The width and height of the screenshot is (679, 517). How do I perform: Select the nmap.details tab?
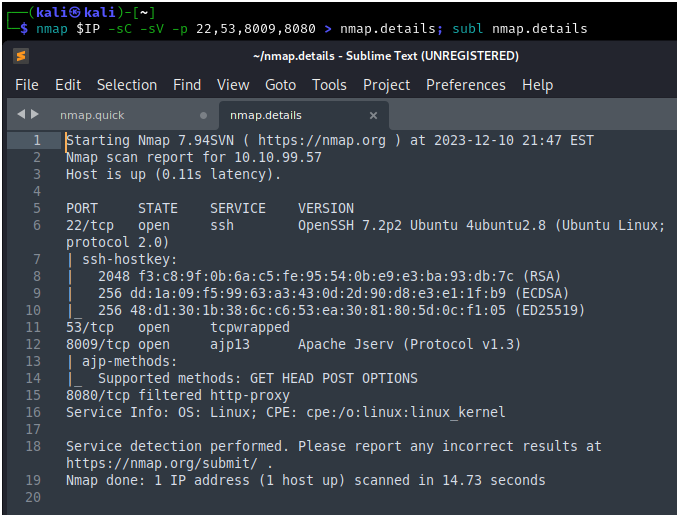[265, 115]
